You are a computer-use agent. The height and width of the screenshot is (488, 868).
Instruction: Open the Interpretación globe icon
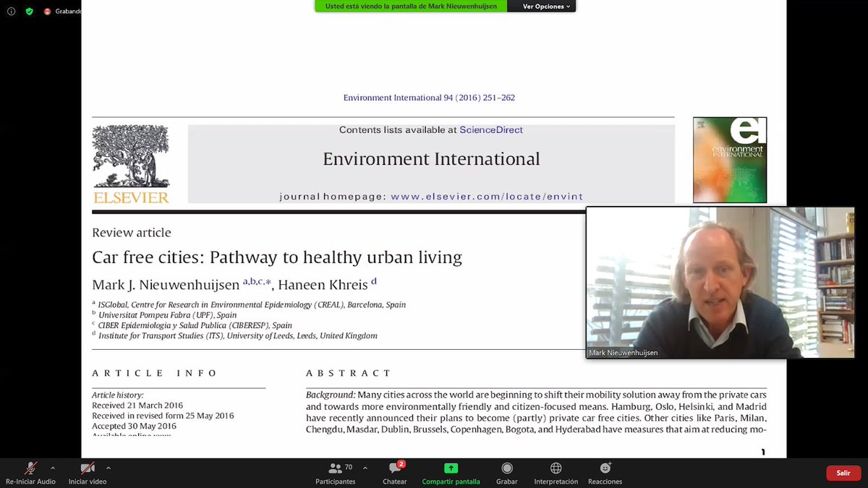pyautogui.click(x=556, y=468)
